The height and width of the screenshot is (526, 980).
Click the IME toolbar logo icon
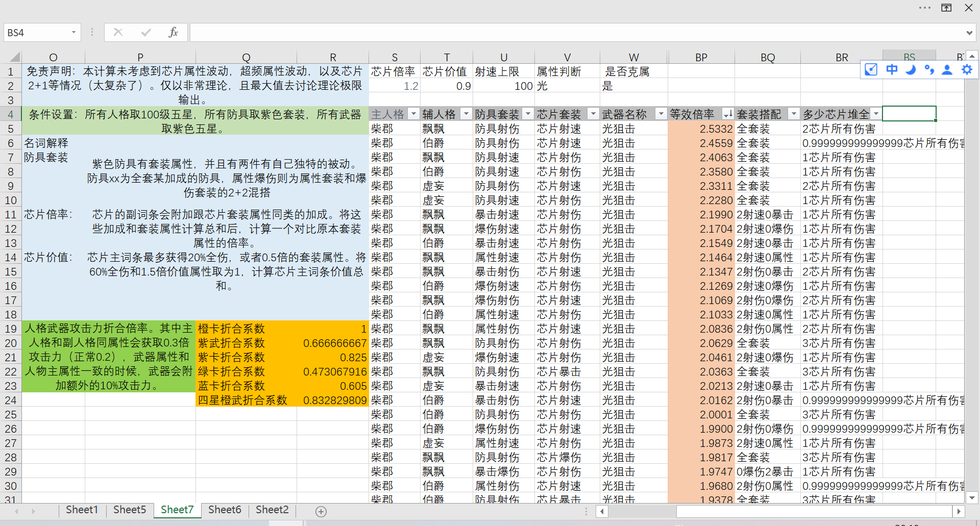[x=871, y=69]
